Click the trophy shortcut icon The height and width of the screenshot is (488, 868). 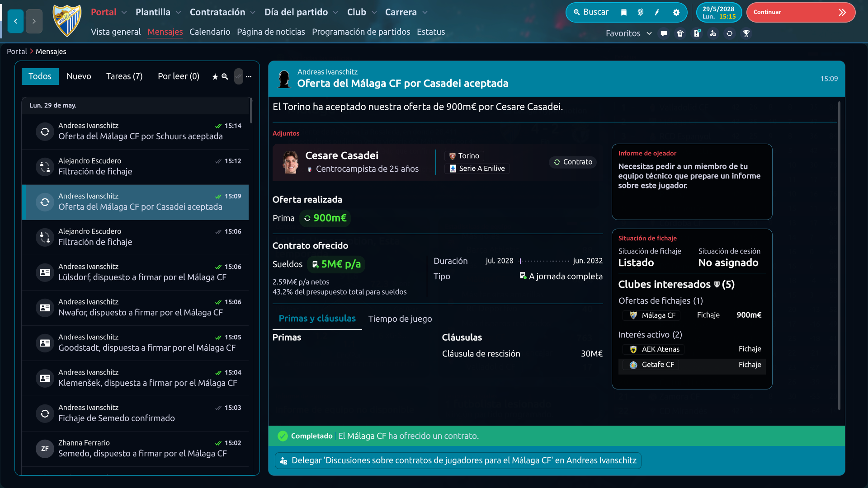(746, 33)
